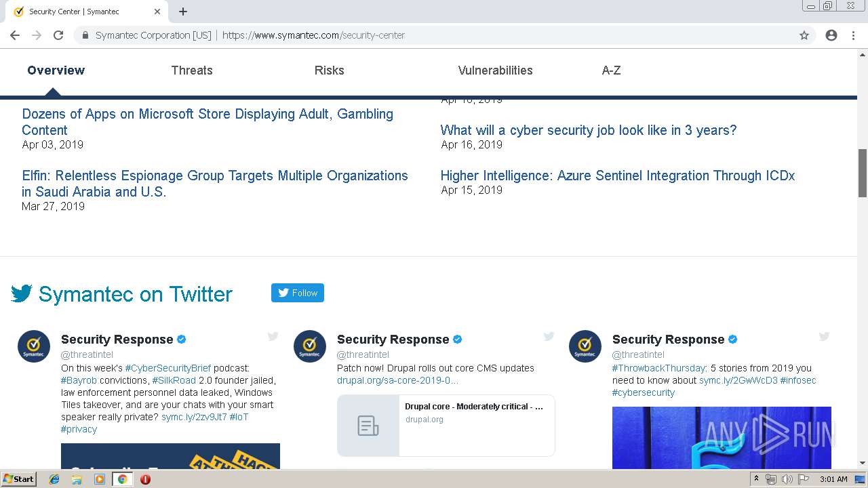Click the volume speaker tray icon

point(787,479)
